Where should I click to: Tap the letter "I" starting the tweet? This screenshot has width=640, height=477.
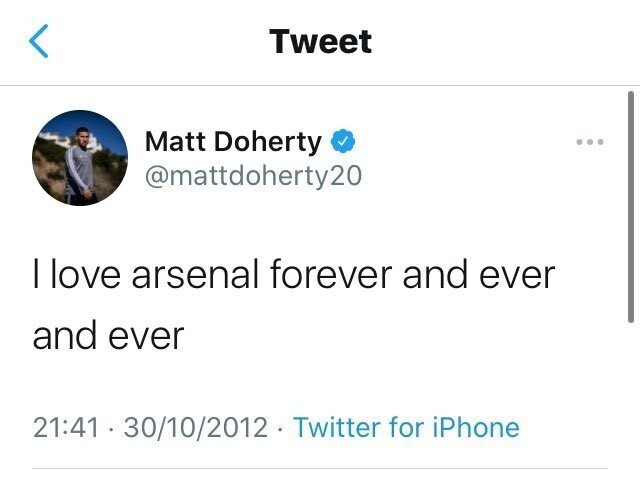pyautogui.click(x=37, y=275)
